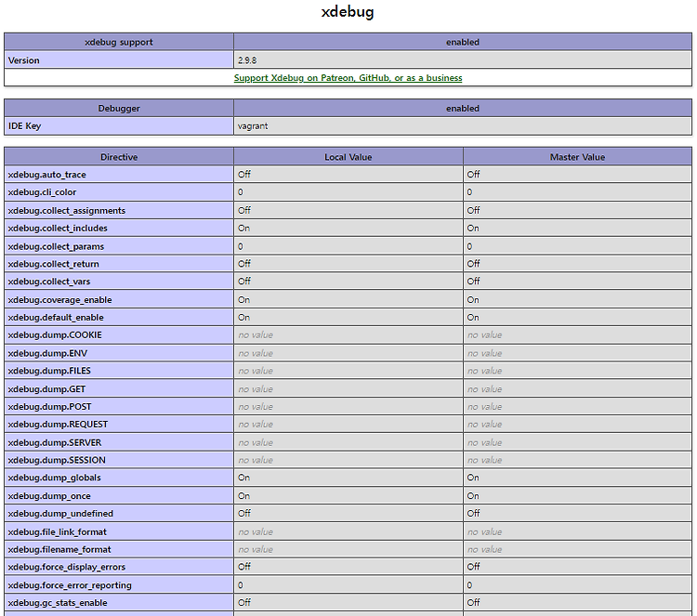Select the xdebug.collect_params directive name
Viewport: 697px width, 616px height.
coord(56,246)
